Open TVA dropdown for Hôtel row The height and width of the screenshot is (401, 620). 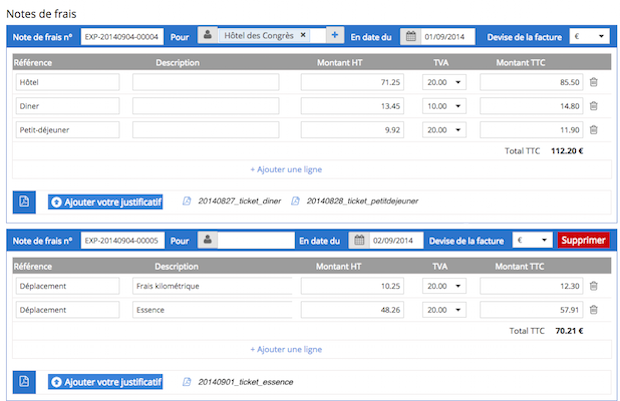pyautogui.click(x=445, y=83)
